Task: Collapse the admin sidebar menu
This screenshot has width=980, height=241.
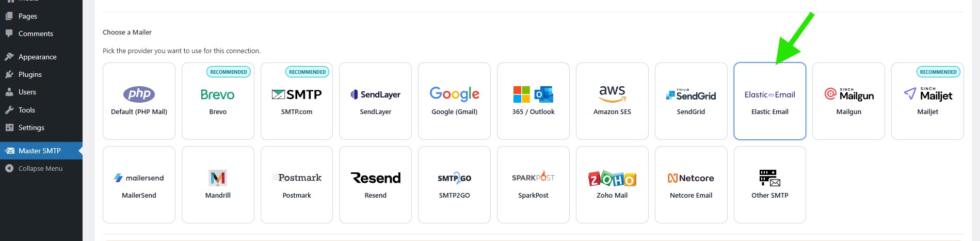Action: (41, 168)
